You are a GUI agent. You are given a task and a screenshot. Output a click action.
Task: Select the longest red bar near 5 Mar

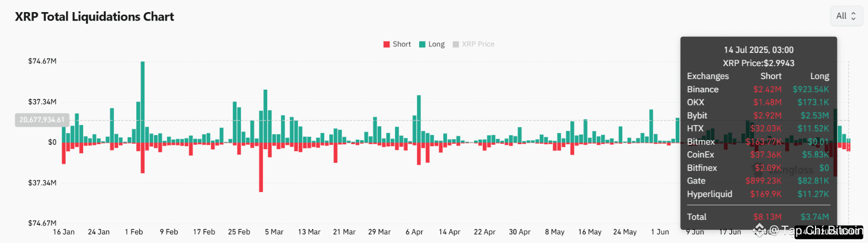point(261,167)
